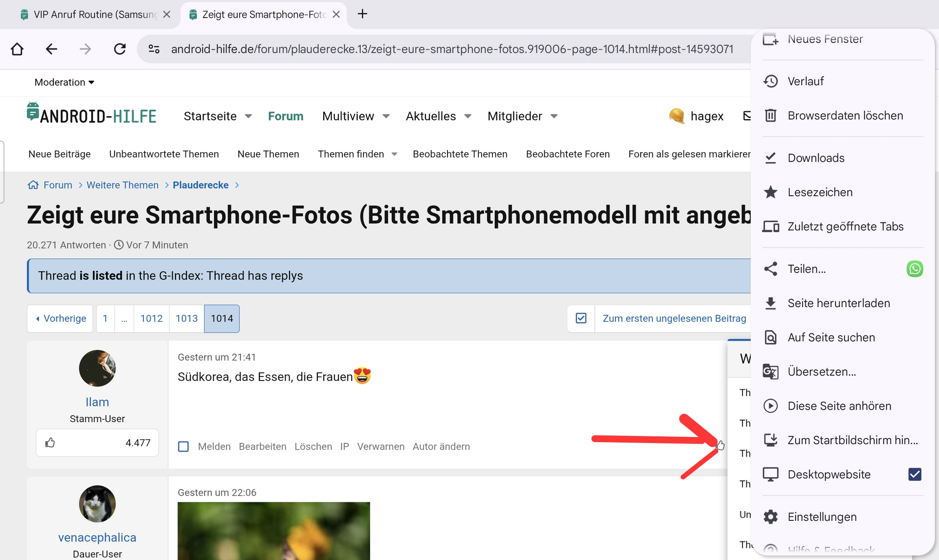
Task: Click the mark-read checkbox beside unread link
Action: pos(581,318)
